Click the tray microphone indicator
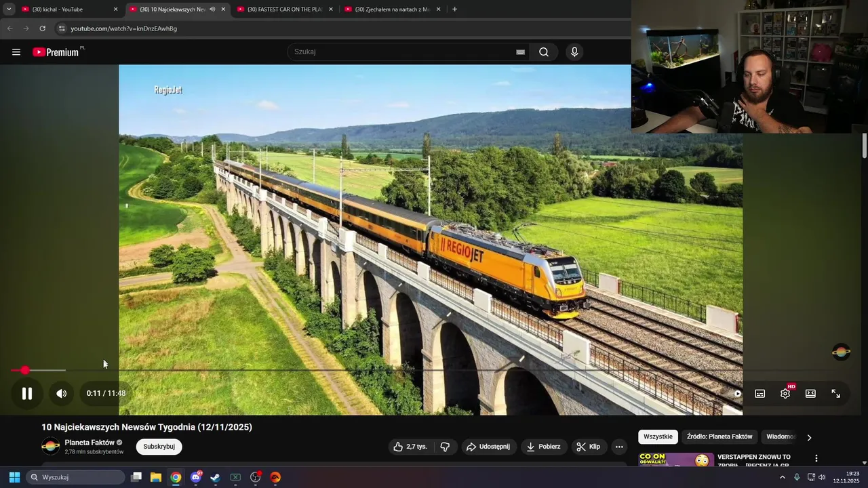This screenshot has height=488, width=868. click(x=797, y=477)
